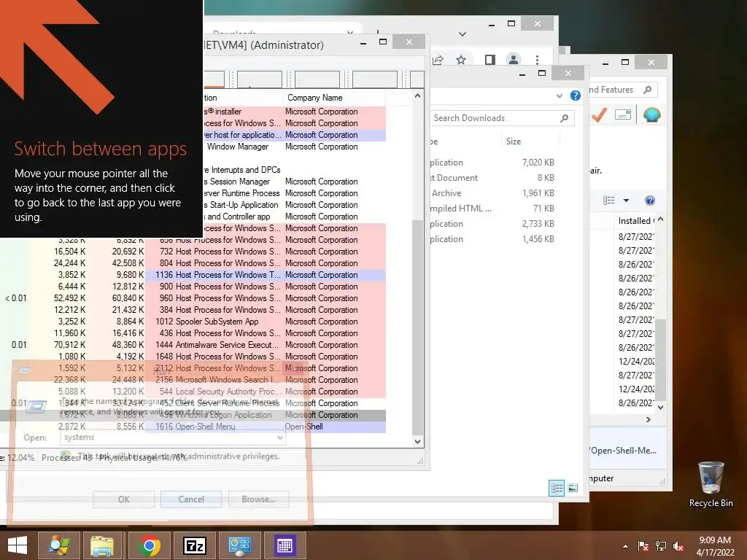The image size is (747, 560).
Task: Select the 8 KB Document row
Action: coord(492,178)
